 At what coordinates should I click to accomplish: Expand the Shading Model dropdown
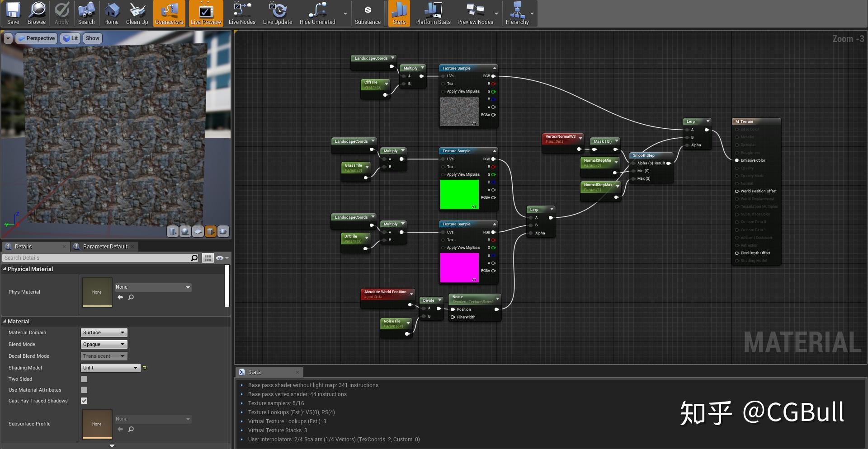(110, 368)
